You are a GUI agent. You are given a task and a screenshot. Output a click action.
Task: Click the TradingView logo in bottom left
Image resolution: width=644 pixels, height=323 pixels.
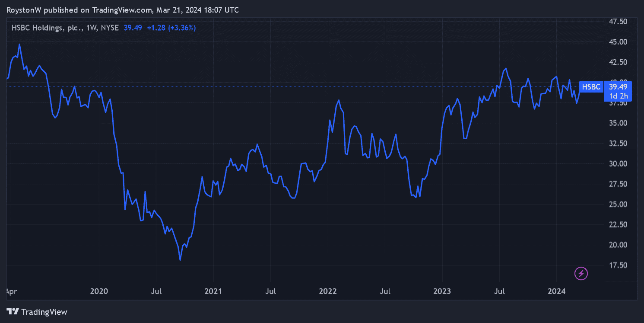[37, 311]
